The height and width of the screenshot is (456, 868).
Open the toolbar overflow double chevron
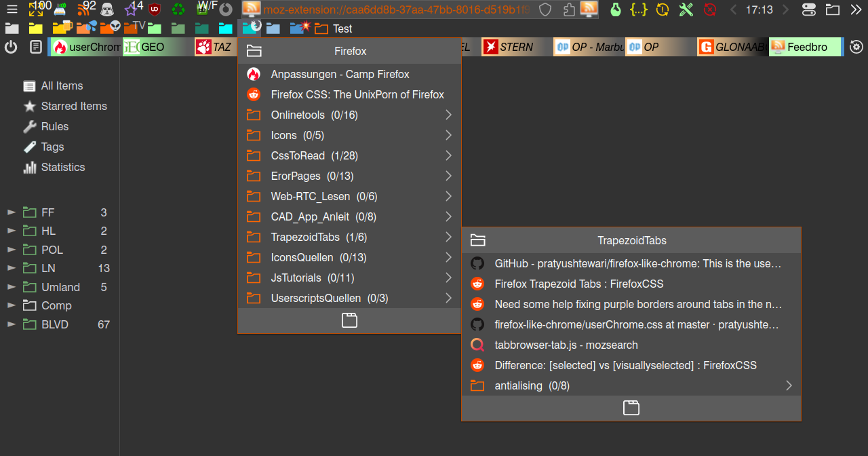(x=856, y=9)
